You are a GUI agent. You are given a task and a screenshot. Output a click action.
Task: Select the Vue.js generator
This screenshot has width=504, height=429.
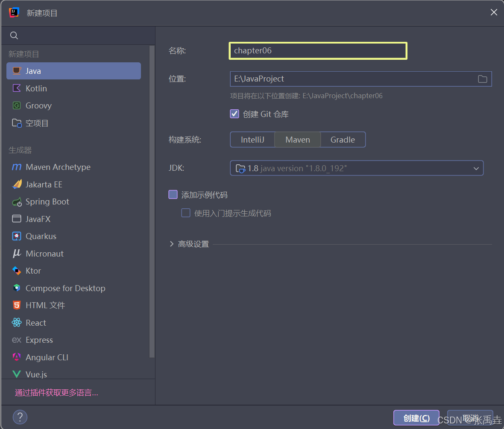(x=35, y=374)
